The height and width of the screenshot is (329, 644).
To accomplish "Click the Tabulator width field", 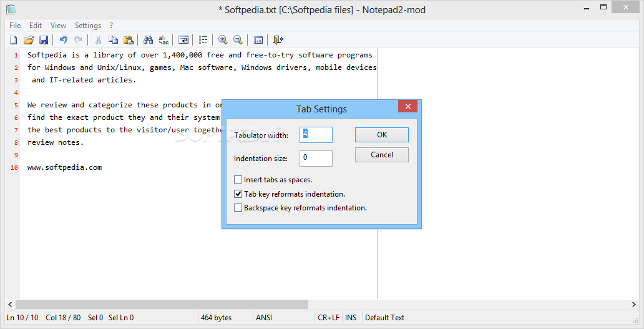I will pos(316,135).
